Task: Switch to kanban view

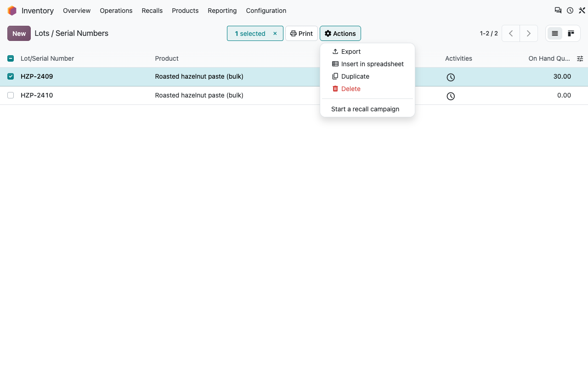Action: (x=571, y=34)
